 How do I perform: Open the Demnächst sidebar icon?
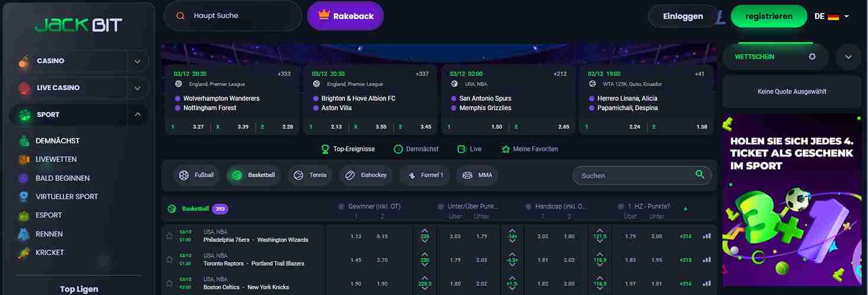coord(24,141)
